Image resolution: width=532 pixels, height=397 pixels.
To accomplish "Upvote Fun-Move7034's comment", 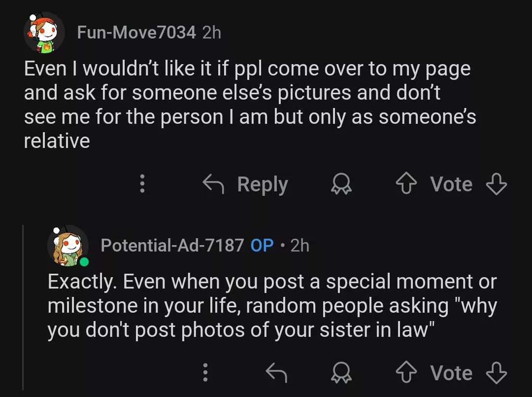I will click(406, 184).
